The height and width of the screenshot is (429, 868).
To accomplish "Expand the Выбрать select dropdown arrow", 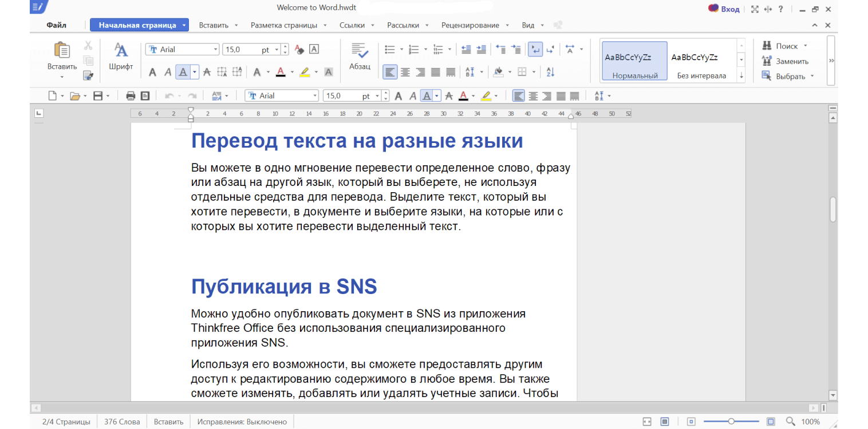I will 812,76.
